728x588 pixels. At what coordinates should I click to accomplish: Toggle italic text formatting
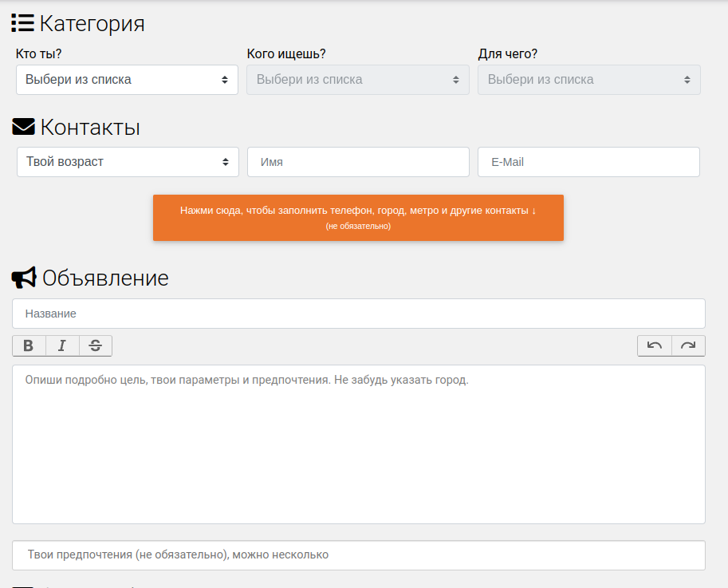(x=62, y=345)
